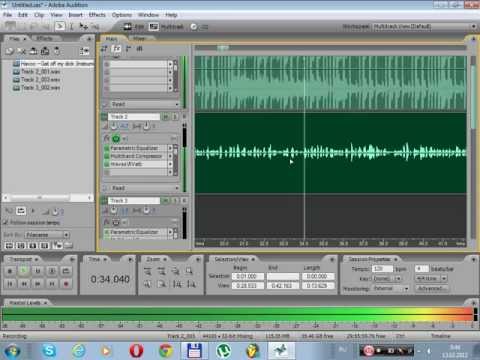
Task: Go to beginning using Transport button
Action: tap(10, 284)
